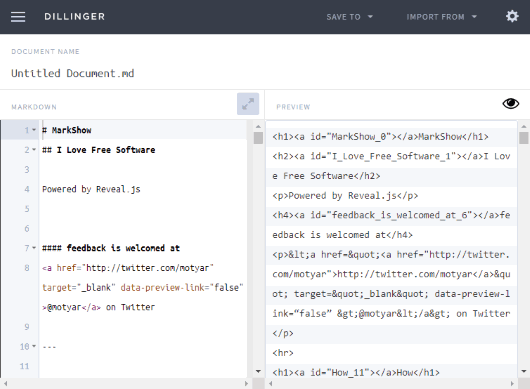Click the '#### feedback is welcomed at' line
Screen dimensions: 530x389
click(111, 248)
